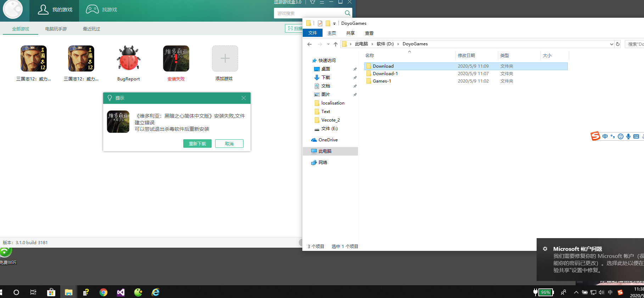The image size is (644, 298).
Task: Click the 添加游戏 plus tile
Action: coord(225,58)
